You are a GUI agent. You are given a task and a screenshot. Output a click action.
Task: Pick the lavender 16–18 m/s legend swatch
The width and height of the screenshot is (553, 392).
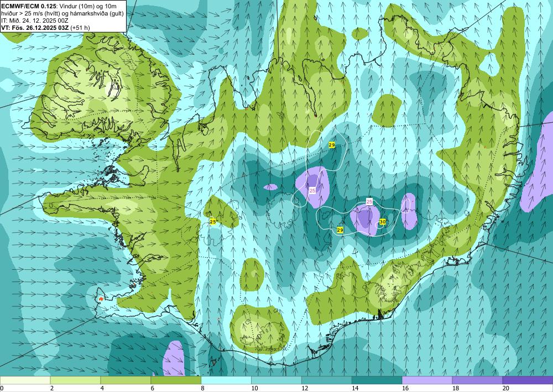point(427,380)
